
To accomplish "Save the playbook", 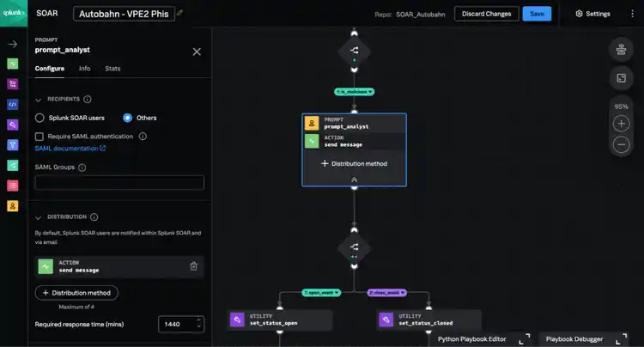I will pyautogui.click(x=537, y=14).
